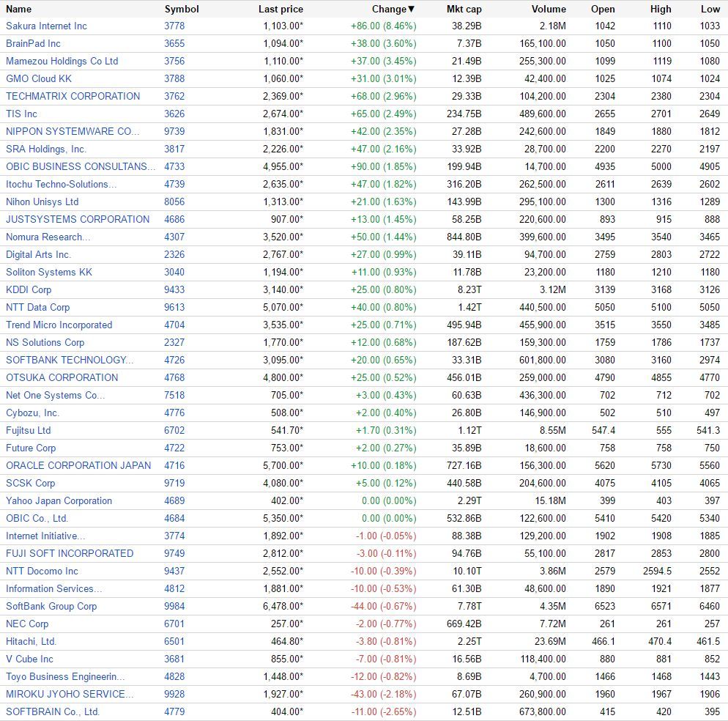This screenshot has height=721, width=728.
Task: Open JUSTSYSTEMS CORPORATION link
Action: point(78,219)
